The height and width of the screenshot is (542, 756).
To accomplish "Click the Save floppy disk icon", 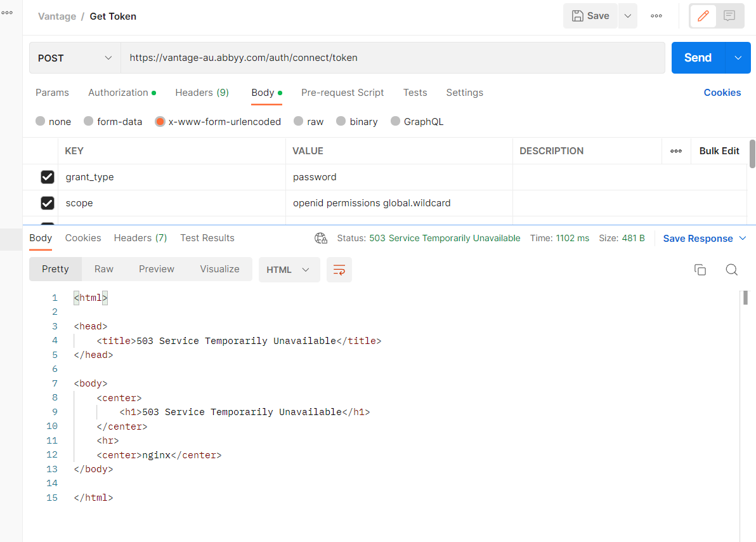I will click(x=577, y=16).
